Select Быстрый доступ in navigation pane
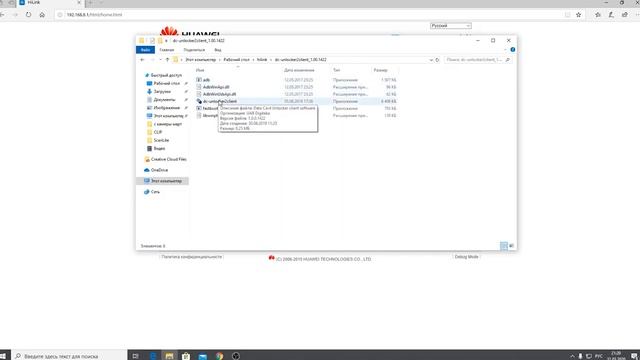Screen dimensions: 640x360 [166, 75]
